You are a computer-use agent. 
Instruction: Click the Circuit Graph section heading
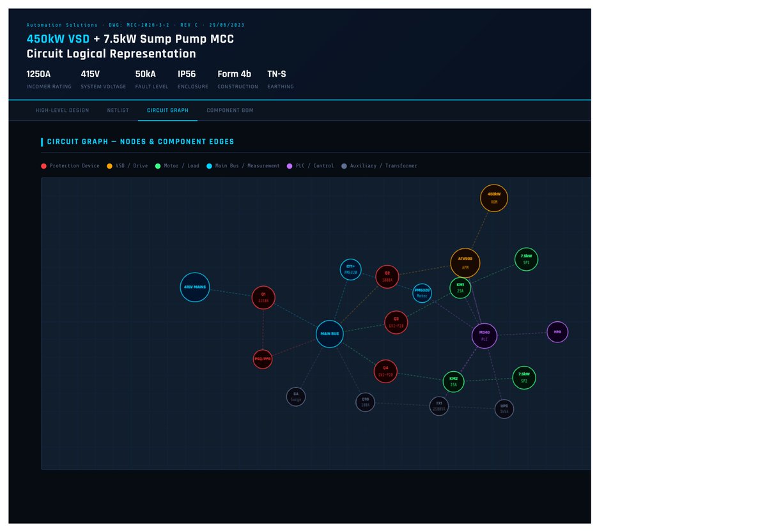click(141, 142)
